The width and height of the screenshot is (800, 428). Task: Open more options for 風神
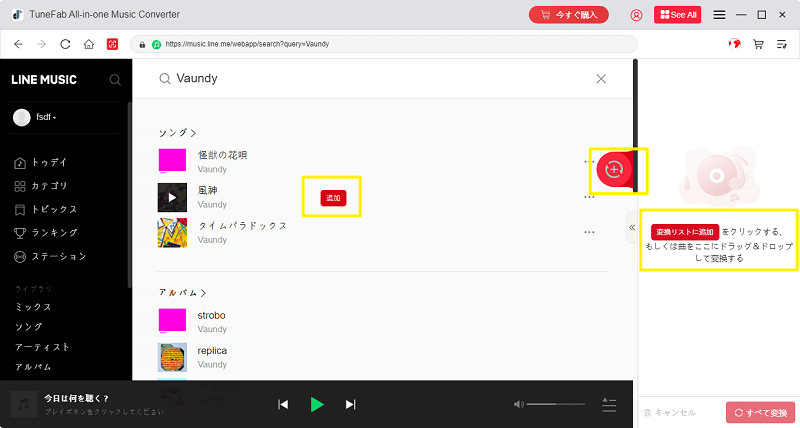589,197
